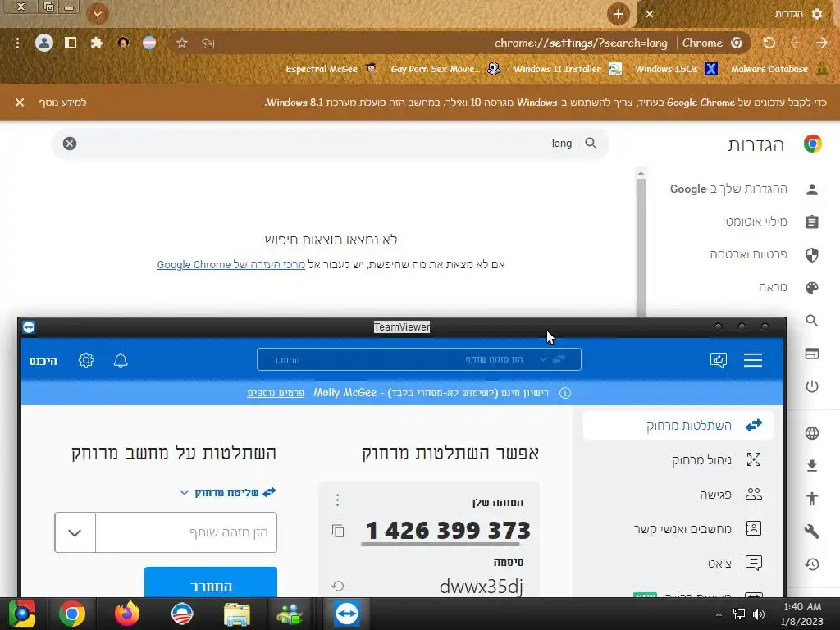This screenshot has width=840, height=630.
Task: Open Espectral McGee bookmark
Action: point(331,69)
